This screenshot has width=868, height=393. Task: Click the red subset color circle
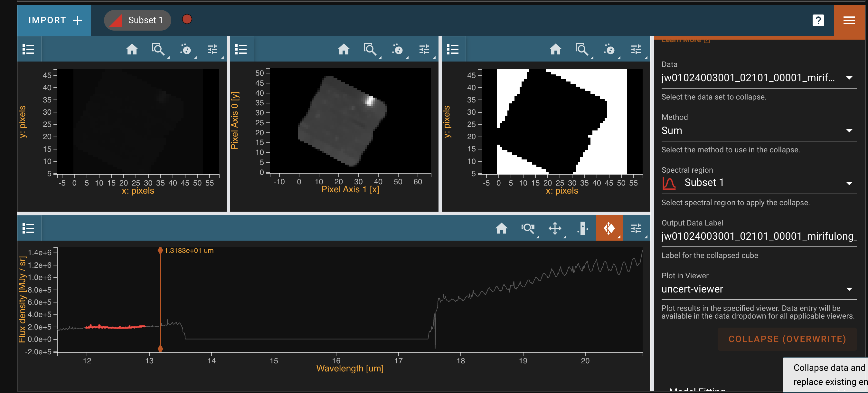(x=187, y=20)
